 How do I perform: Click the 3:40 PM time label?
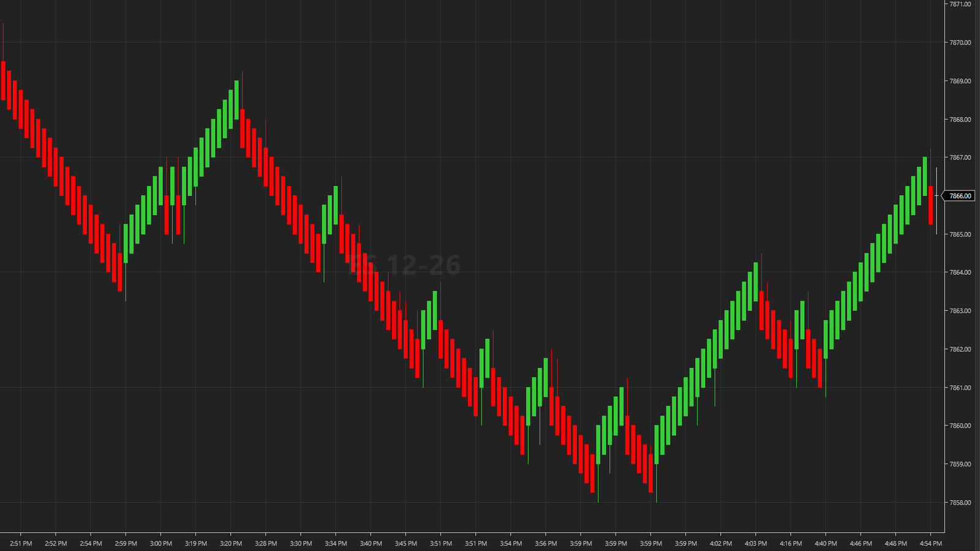click(x=371, y=544)
